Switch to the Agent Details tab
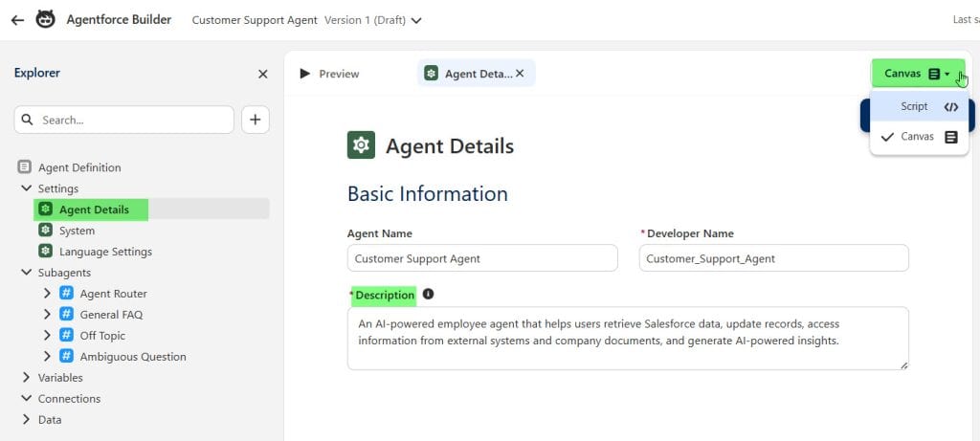980x441 pixels. 479,74
